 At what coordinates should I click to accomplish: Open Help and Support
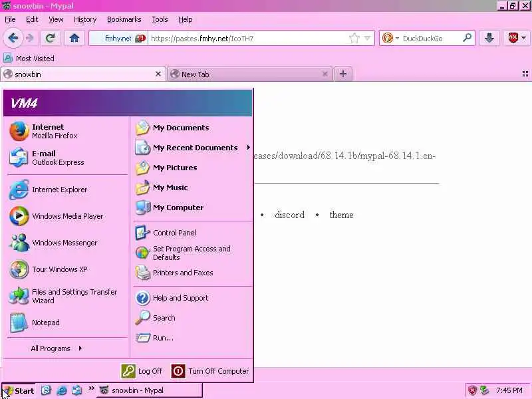click(x=193, y=298)
